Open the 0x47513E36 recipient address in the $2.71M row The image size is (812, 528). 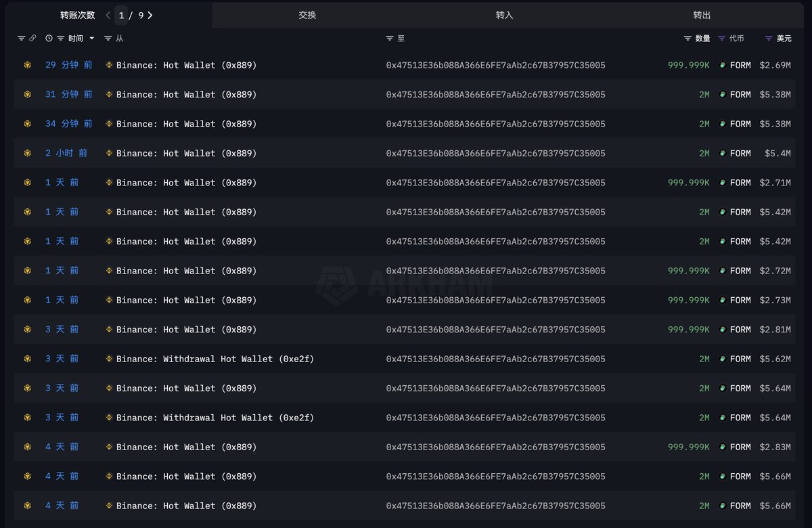pos(496,183)
